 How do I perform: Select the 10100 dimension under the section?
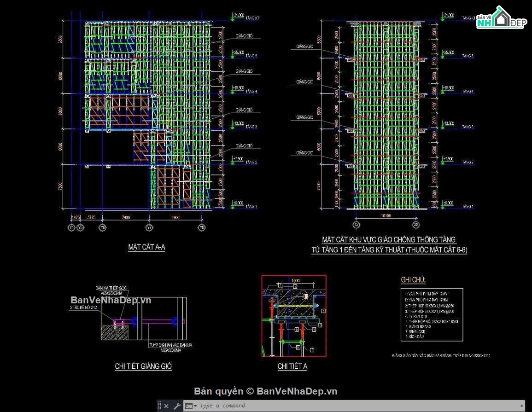[x=386, y=215]
